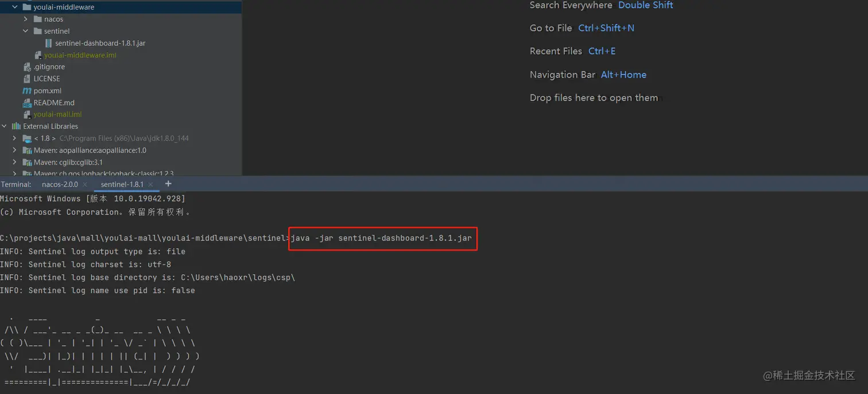Select Maven: aopalliance:aopalliance:1.0 entry
The height and width of the screenshot is (394, 868).
tap(90, 150)
